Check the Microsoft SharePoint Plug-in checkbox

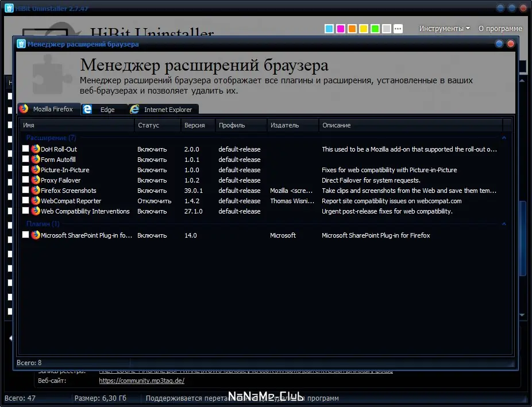pos(25,235)
